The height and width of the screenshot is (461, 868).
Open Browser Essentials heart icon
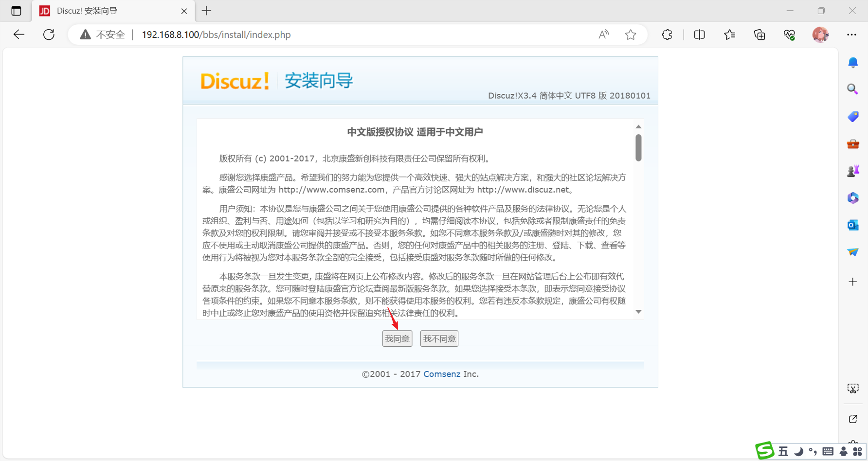tap(789, 35)
